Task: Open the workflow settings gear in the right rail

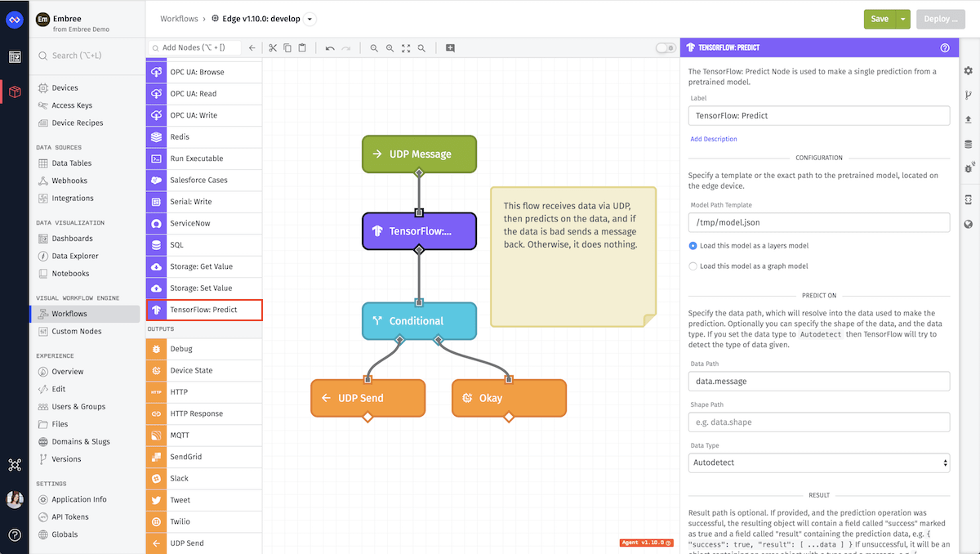Action: pyautogui.click(x=969, y=71)
